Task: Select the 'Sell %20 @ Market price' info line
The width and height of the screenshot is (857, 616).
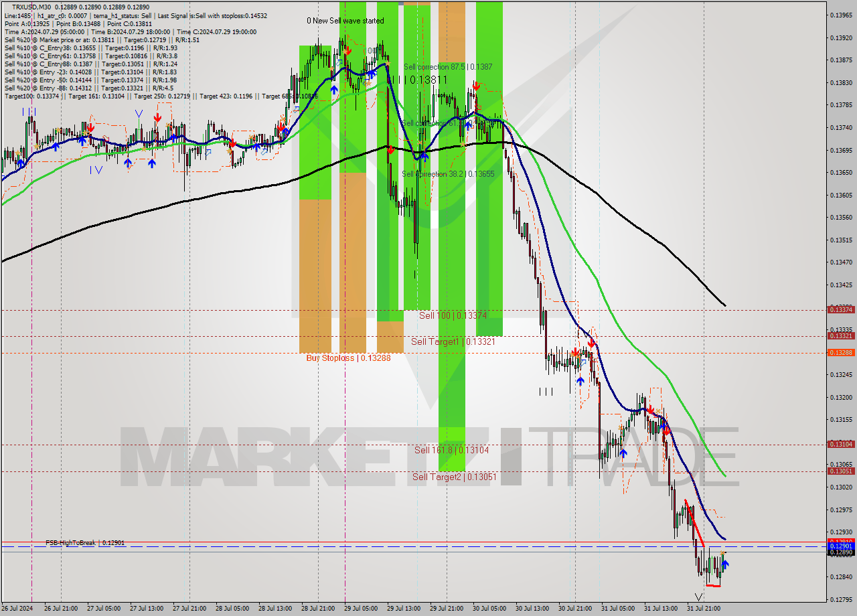Action: 102,40
